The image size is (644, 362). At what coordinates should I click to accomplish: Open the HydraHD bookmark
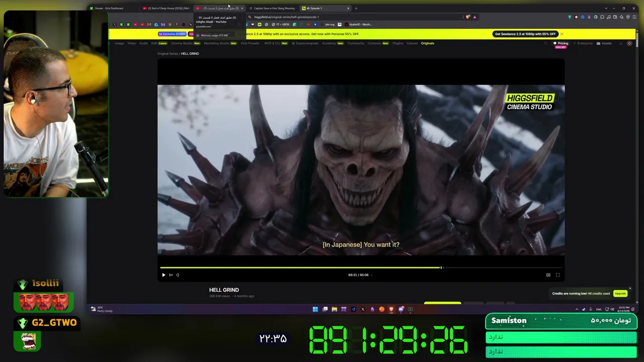tap(358, 25)
